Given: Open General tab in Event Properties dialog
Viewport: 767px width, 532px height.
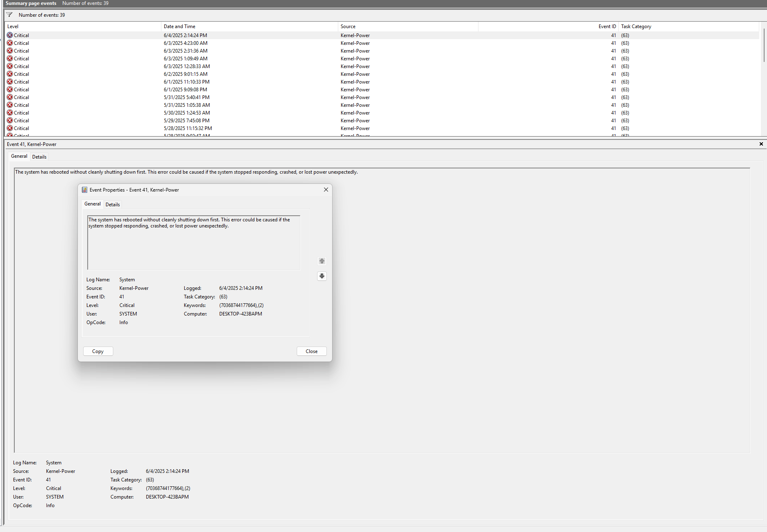Looking at the screenshot, I should click(x=93, y=204).
